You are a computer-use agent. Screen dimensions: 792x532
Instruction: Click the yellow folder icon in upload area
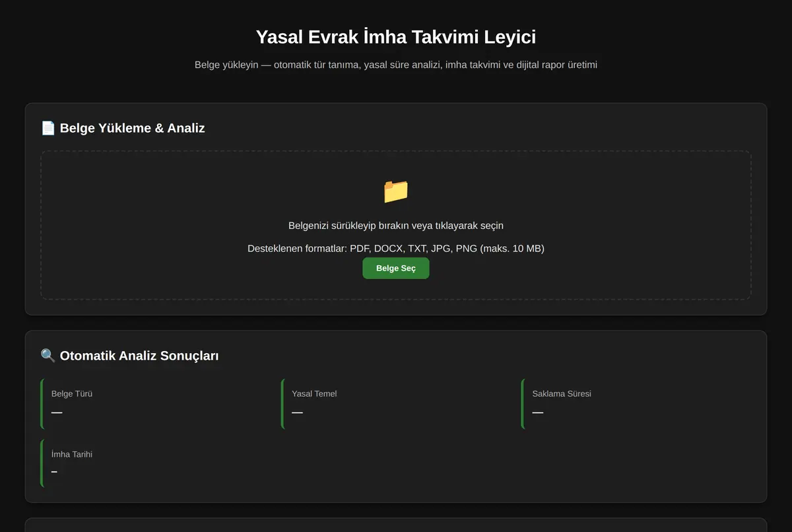[x=396, y=191]
